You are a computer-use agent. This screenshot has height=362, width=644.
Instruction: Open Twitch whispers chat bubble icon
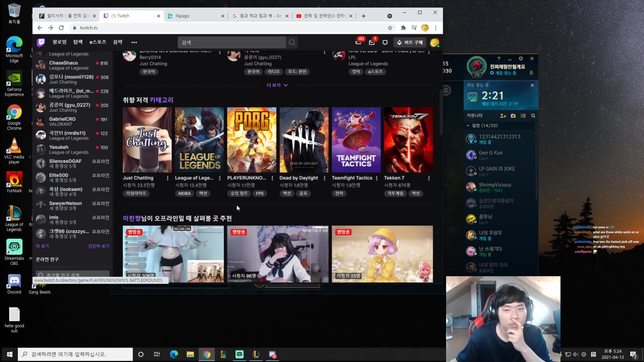(x=385, y=43)
